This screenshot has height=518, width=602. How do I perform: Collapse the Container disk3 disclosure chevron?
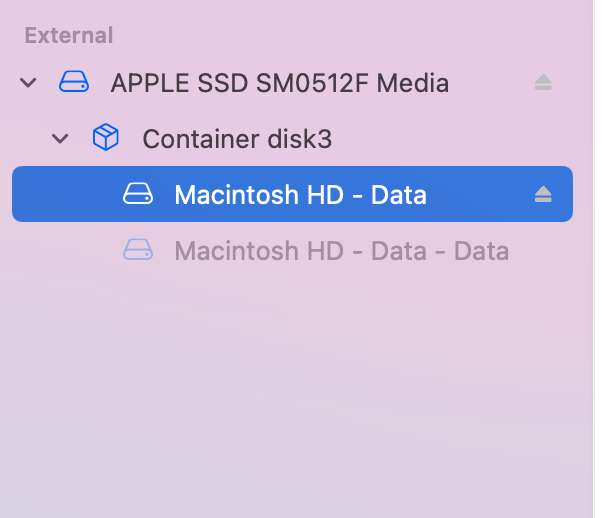(x=60, y=139)
